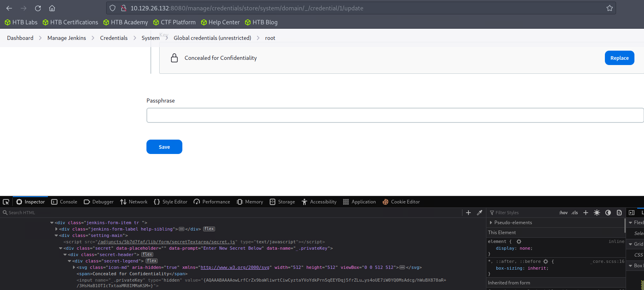Click the insecure connection padlock icon
The height and width of the screenshot is (290, 644).
pyautogui.click(x=124, y=8)
